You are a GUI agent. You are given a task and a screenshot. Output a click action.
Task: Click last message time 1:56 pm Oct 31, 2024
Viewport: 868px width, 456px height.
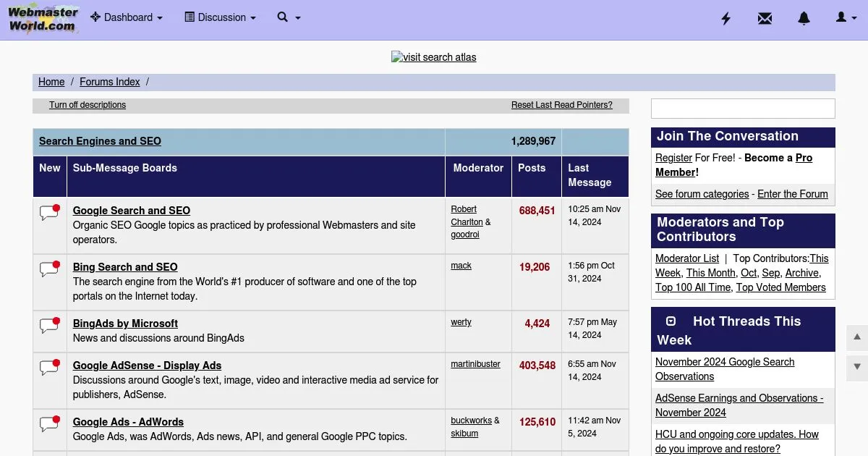(x=592, y=272)
